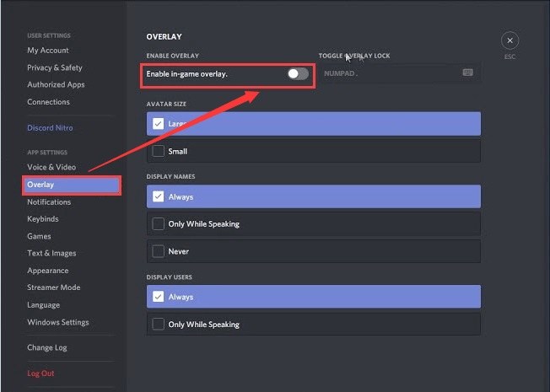Go to Privacy & Safety settings

(x=55, y=67)
